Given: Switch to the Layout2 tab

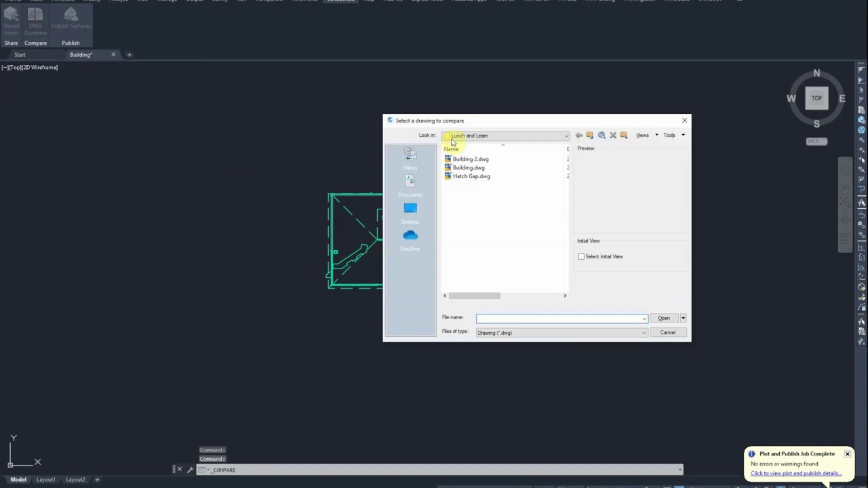Looking at the screenshot, I should (x=75, y=480).
